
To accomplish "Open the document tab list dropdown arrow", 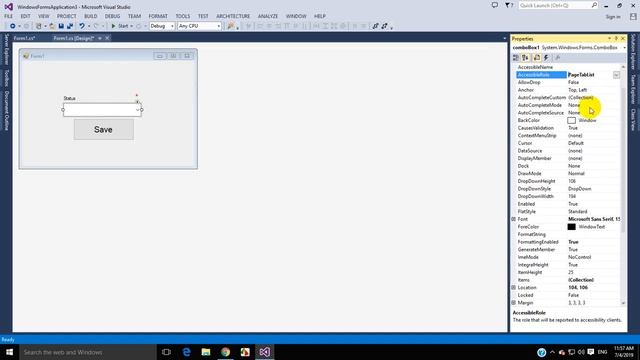I will [504, 38].
